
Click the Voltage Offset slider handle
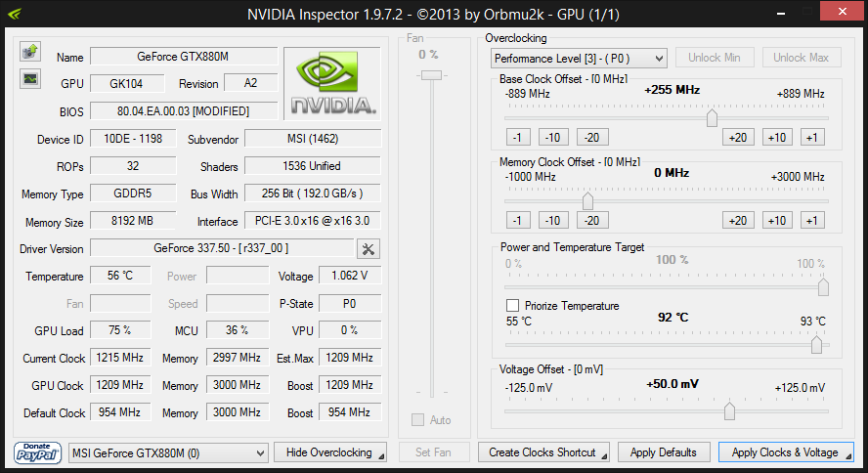pos(729,411)
